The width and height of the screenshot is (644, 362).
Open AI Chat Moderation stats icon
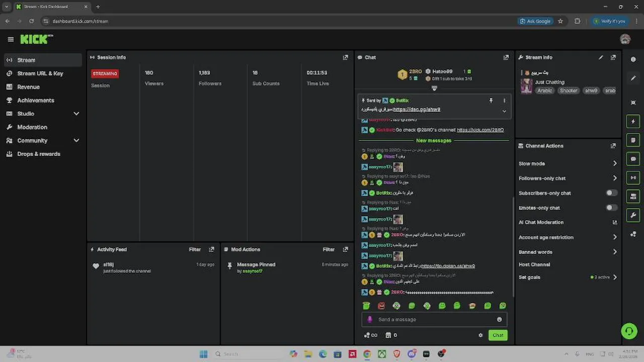pyautogui.click(x=614, y=222)
